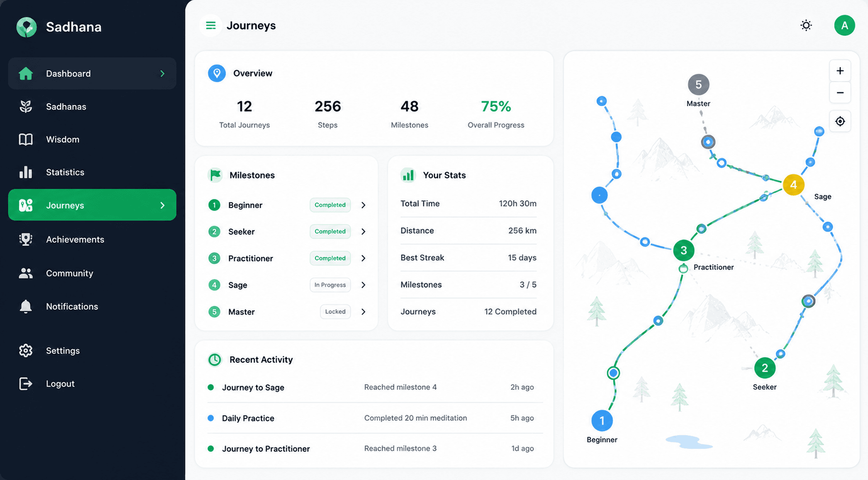Click the Achievements trophy icon
This screenshot has height=480, width=868.
26,239
